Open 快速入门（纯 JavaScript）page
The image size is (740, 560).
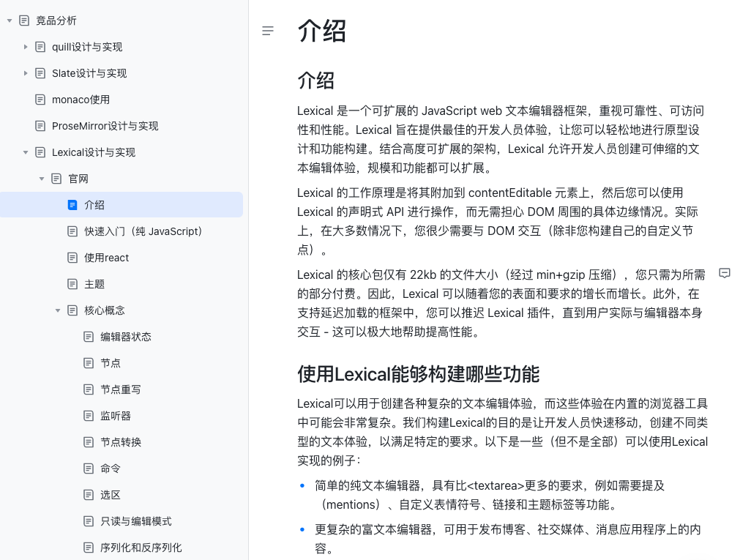point(143,231)
